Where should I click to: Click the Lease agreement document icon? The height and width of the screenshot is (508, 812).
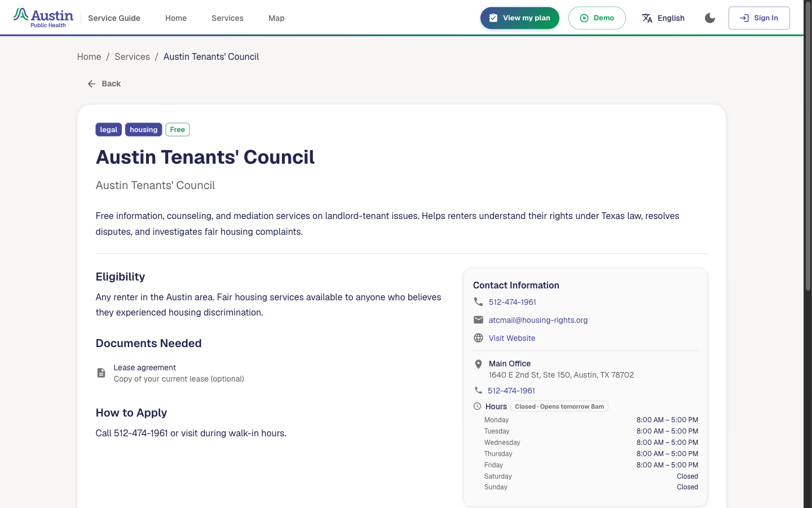pos(101,373)
